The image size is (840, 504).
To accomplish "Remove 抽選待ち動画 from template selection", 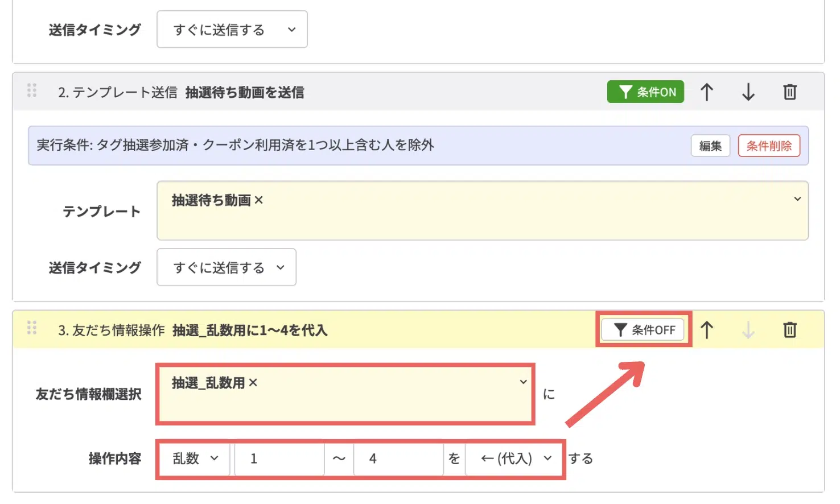I will (259, 200).
